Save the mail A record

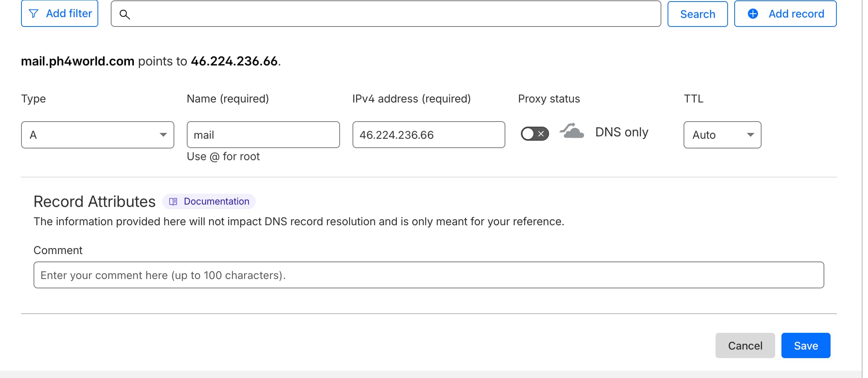tap(805, 345)
